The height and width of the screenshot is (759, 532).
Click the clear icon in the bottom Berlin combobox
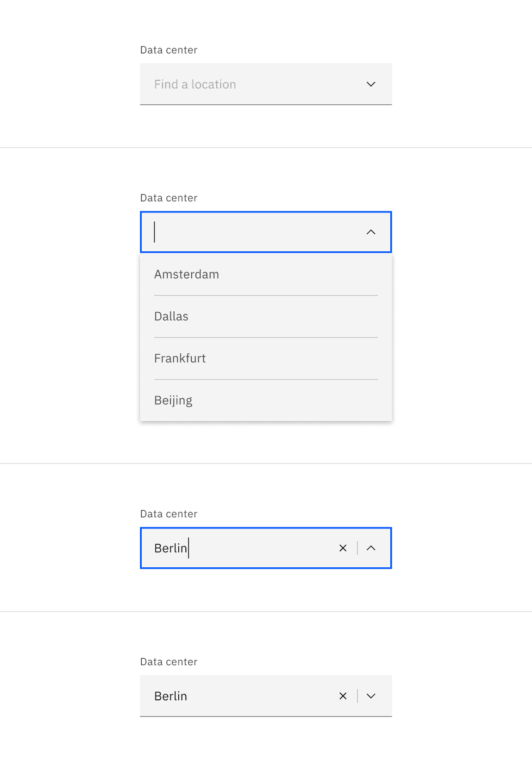[343, 696]
